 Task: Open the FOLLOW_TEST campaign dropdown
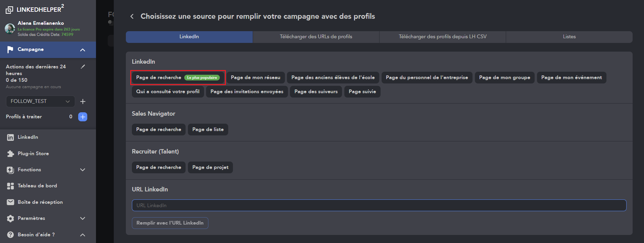point(40,101)
